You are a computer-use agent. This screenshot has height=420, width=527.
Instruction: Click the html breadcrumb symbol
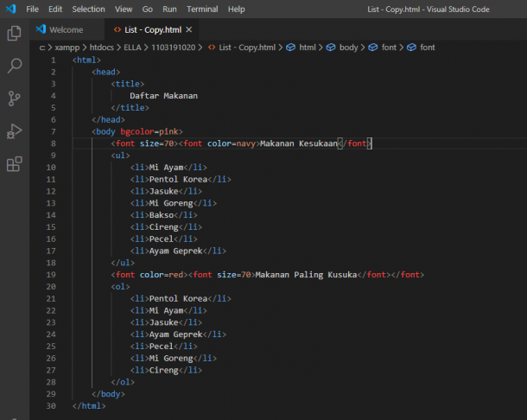pyautogui.click(x=308, y=48)
